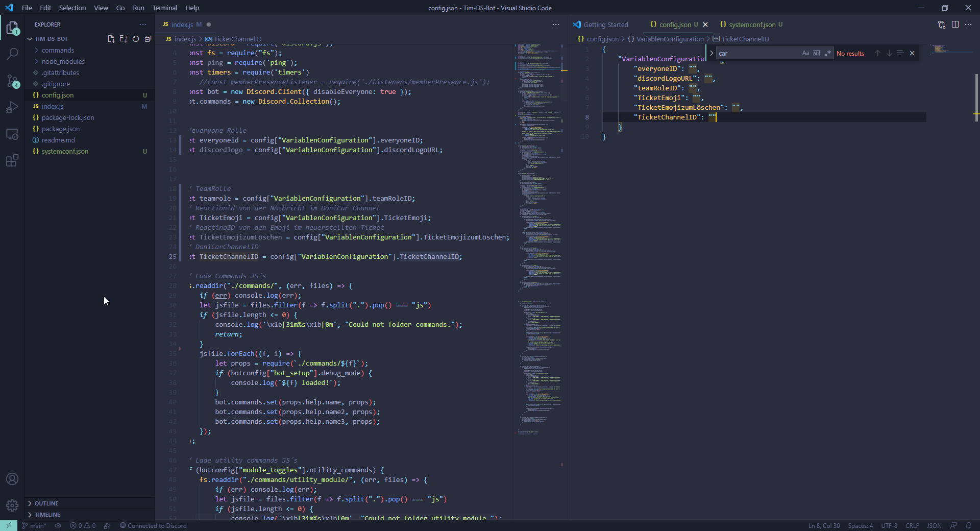Toggle replace mode in find widget
980x531 pixels.
pyautogui.click(x=712, y=53)
